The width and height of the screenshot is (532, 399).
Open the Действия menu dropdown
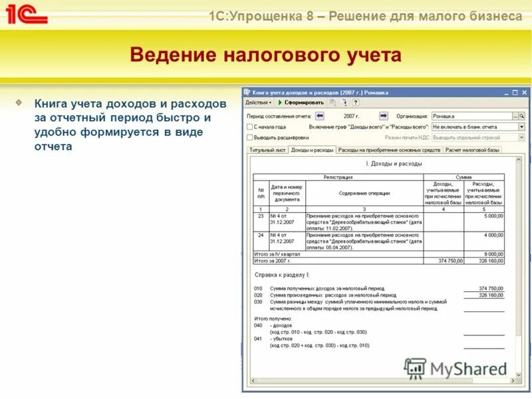(257, 103)
